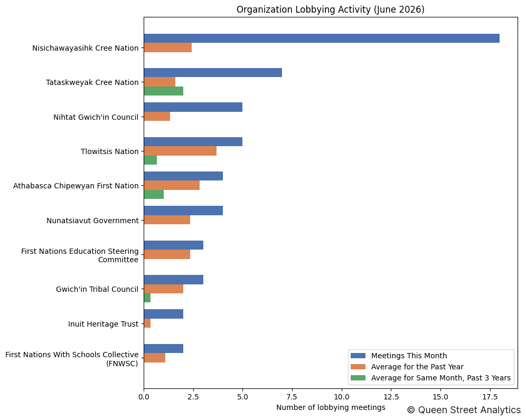
Task: Click the x-axis tick value '17.5'
Action: point(490,397)
